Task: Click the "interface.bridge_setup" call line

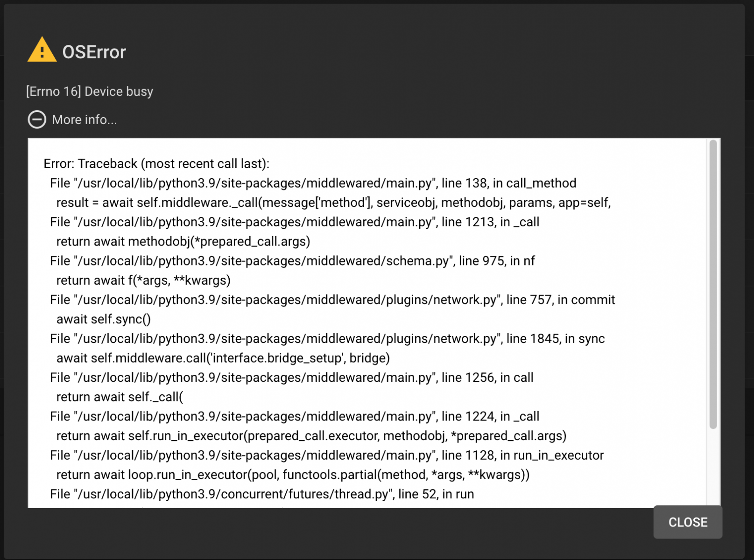Action: (x=223, y=358)
